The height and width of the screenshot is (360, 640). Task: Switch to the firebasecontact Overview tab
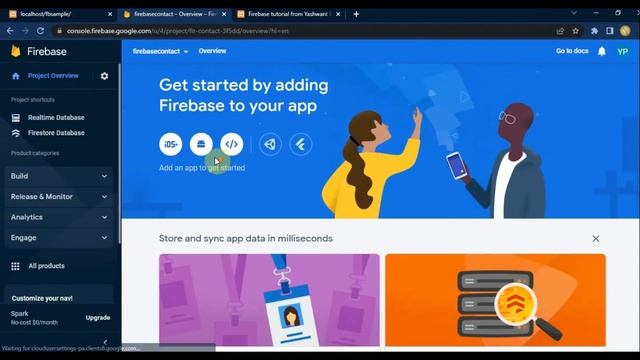[x=175, y=14]
